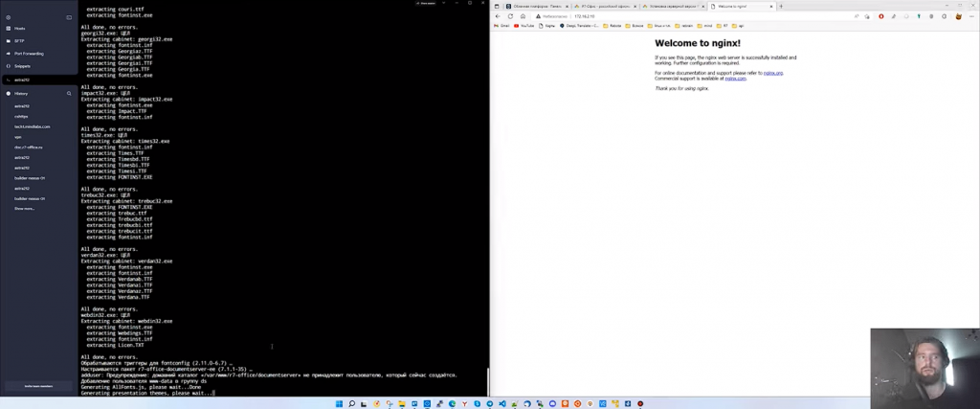Image resolution: width=980 pixels, height=409 pixels.
Task: Open the Карты bookmark
Action: pyautogui.click(x=546, y=26)
